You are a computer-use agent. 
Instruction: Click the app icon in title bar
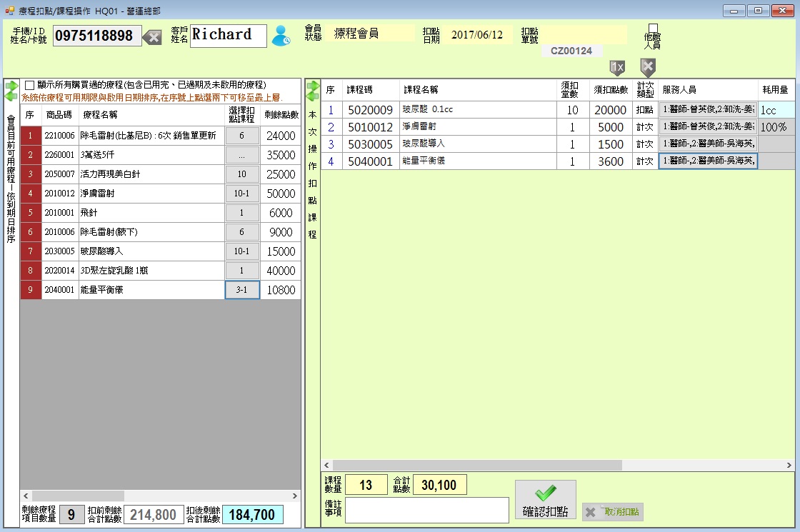pos(10,10)
